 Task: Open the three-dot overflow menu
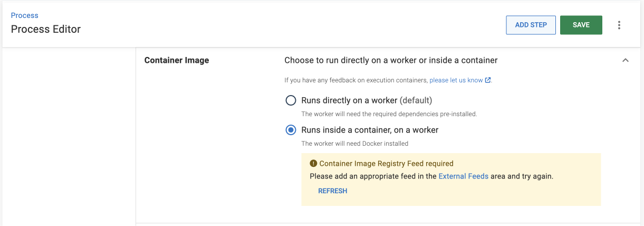click(x=619, y=25)
